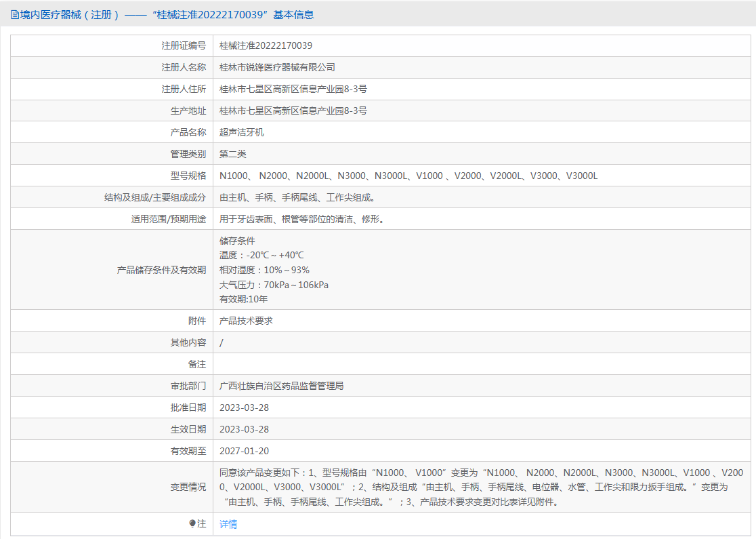Click the 型号规格 label
756x539 pixels.
coord(188,176)
